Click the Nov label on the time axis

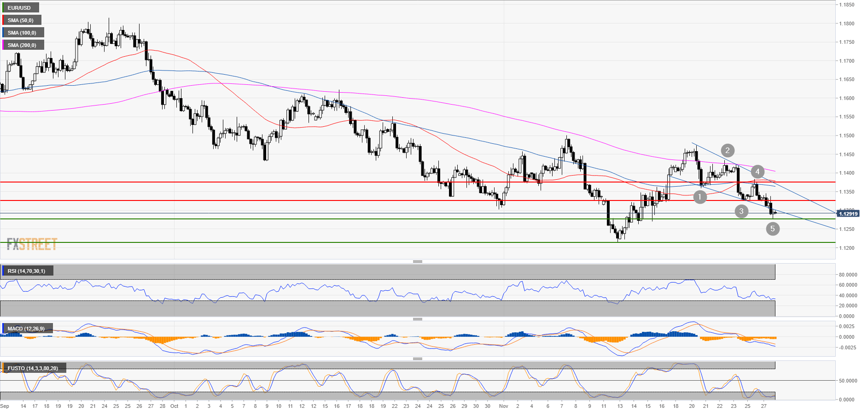(x=503, y=406)
